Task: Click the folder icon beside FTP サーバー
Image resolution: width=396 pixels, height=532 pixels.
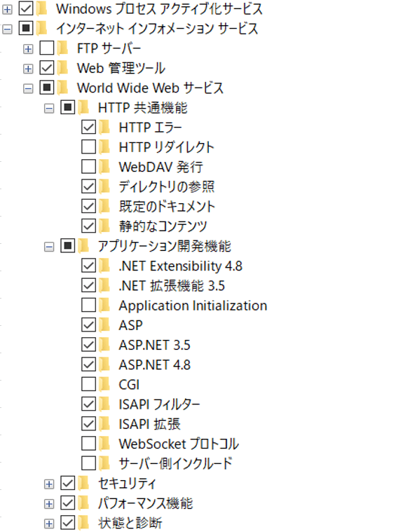Action: pos(62,48)
